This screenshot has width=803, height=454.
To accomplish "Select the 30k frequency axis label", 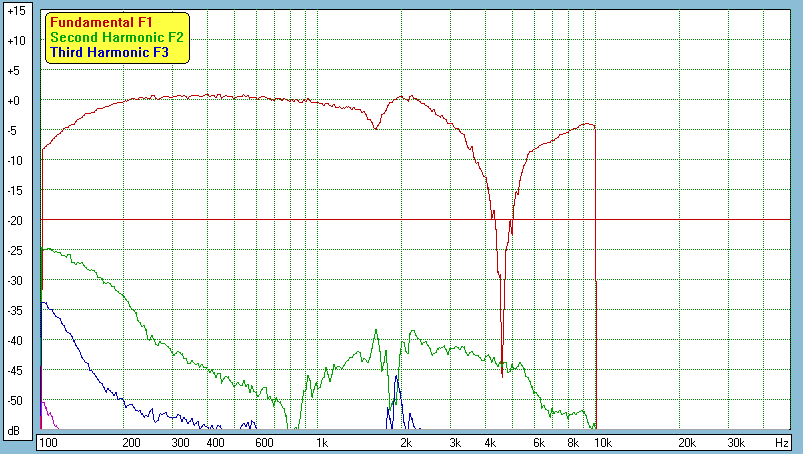I will 736,442.
